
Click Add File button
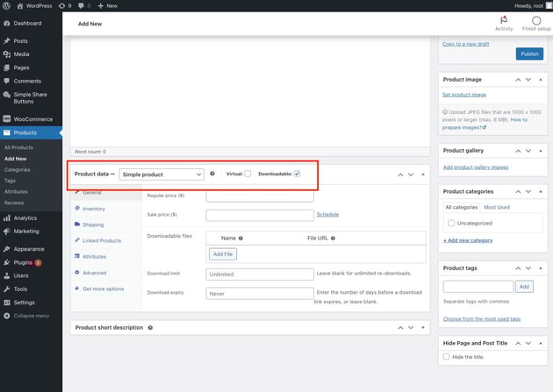(x=223, y=254)
